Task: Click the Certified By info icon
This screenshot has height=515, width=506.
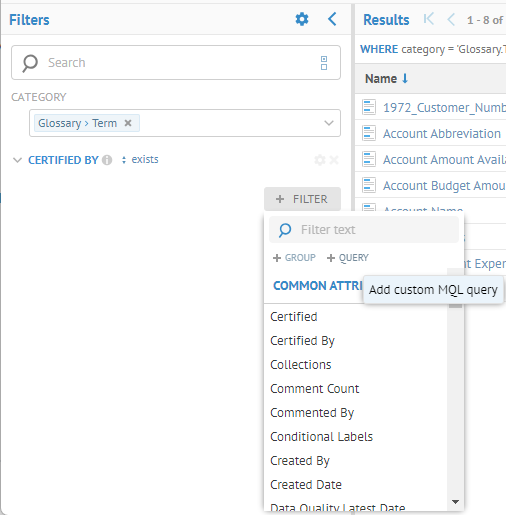Action: click(107, 160)
